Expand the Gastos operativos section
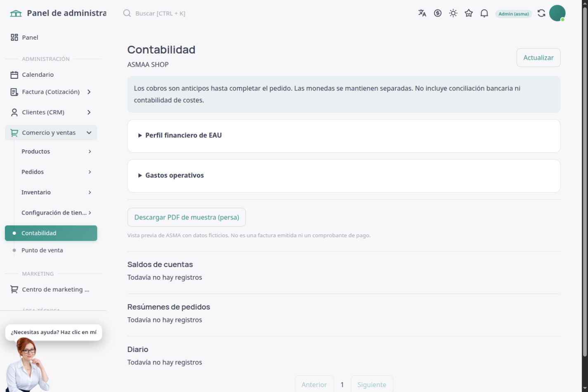 point(344,175)
